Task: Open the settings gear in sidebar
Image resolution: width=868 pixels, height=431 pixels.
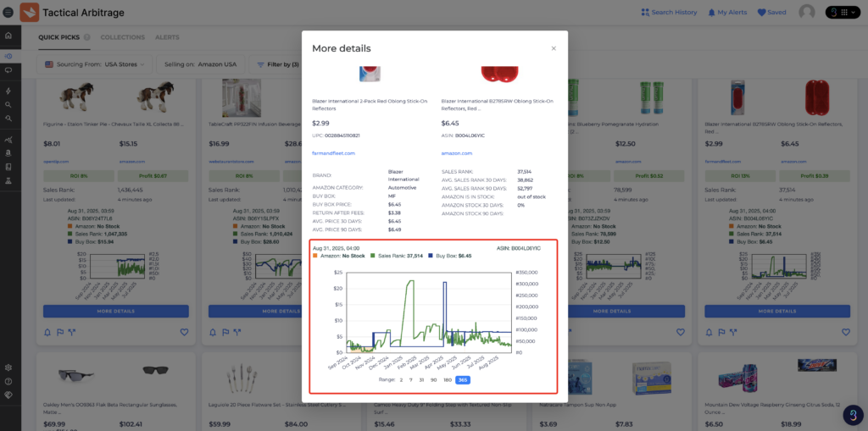Action: pos(8,368)
